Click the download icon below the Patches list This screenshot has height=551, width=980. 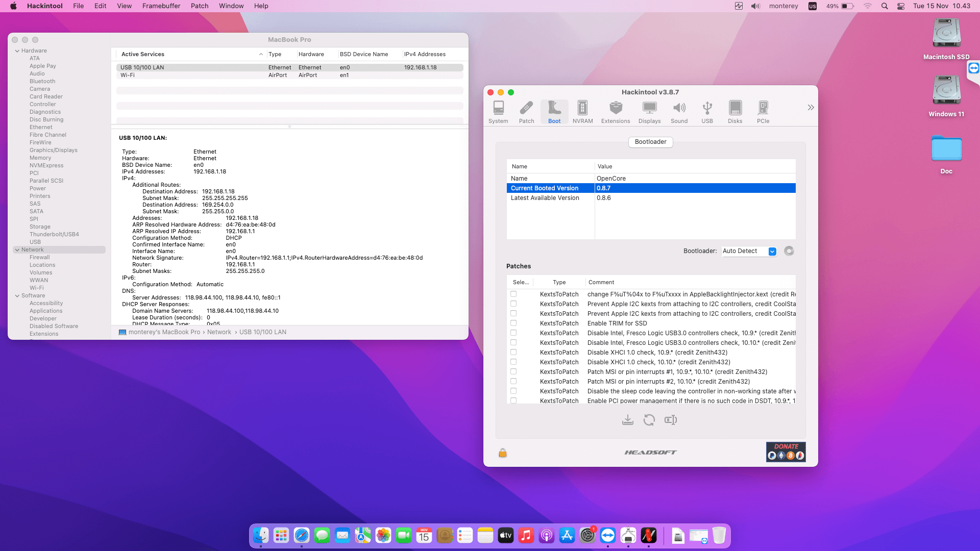[x=628, y=420]
